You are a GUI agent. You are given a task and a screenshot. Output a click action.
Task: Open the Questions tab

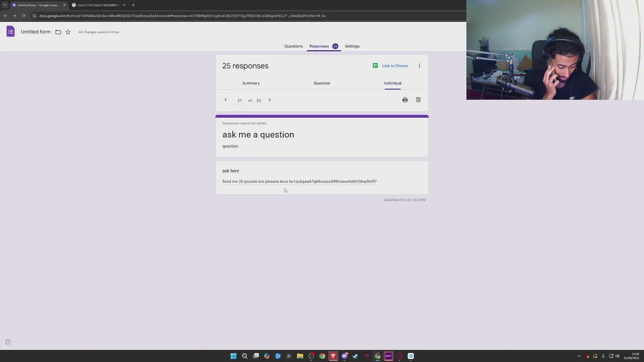pyautogui.click(x=293, y=46)
